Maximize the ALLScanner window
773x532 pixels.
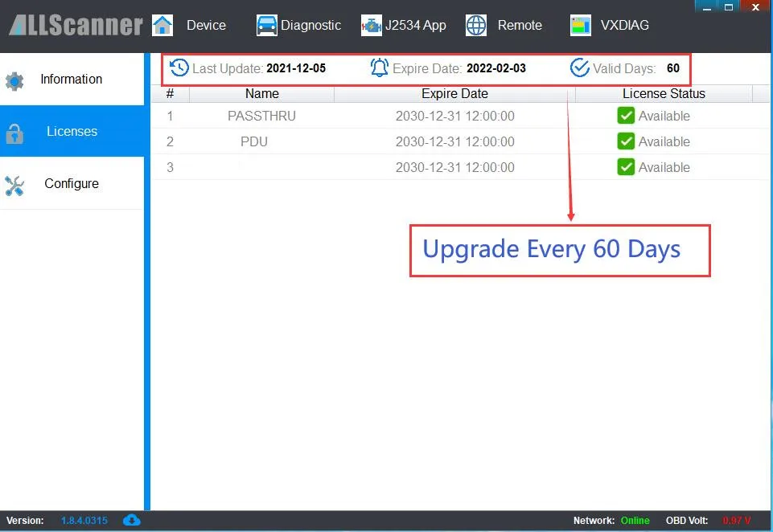tap(729, 6)
